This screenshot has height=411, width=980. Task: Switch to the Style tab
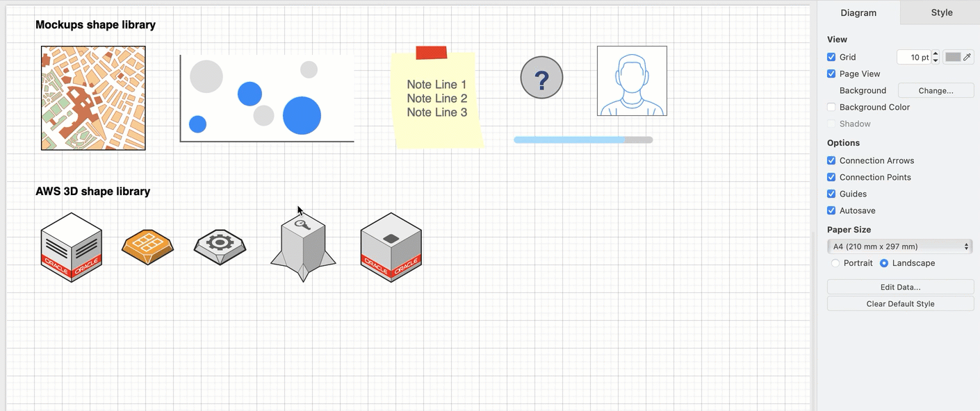[941, 12]
